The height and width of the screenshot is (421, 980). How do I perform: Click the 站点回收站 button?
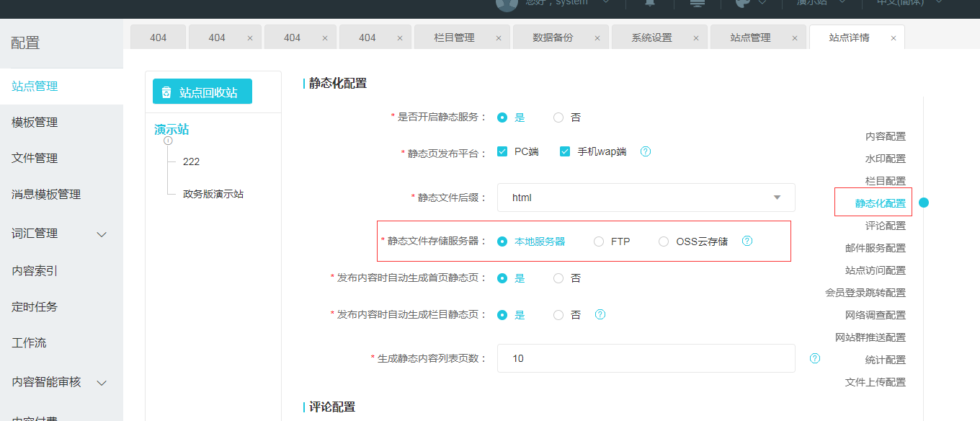(x=202, y=92)
